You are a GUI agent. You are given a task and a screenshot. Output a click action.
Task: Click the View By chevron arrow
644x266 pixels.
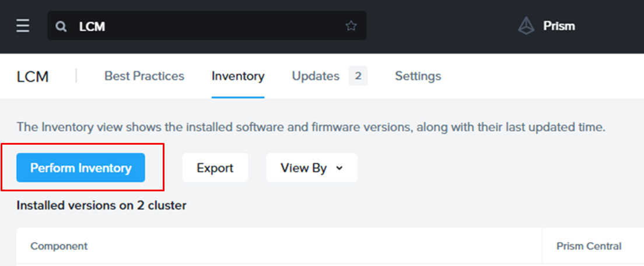tap(339, 168)
